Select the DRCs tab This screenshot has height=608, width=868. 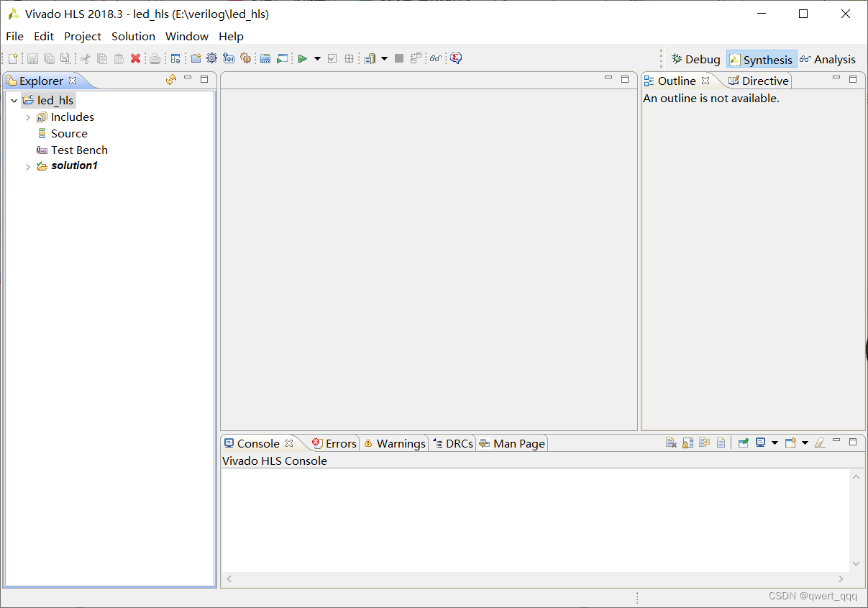click(x=453, y=443)
